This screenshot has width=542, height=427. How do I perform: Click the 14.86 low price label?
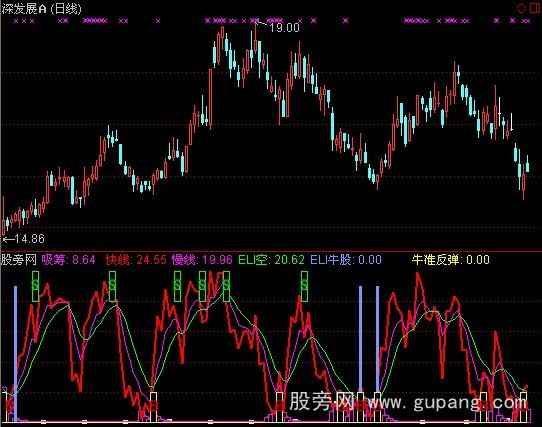(30, 239)
